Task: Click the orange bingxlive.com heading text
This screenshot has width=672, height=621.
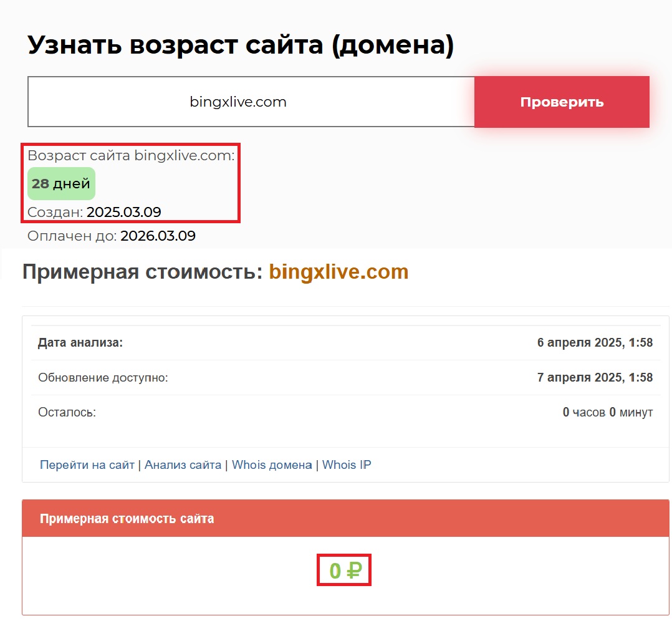Action: [x=338, y=272]
